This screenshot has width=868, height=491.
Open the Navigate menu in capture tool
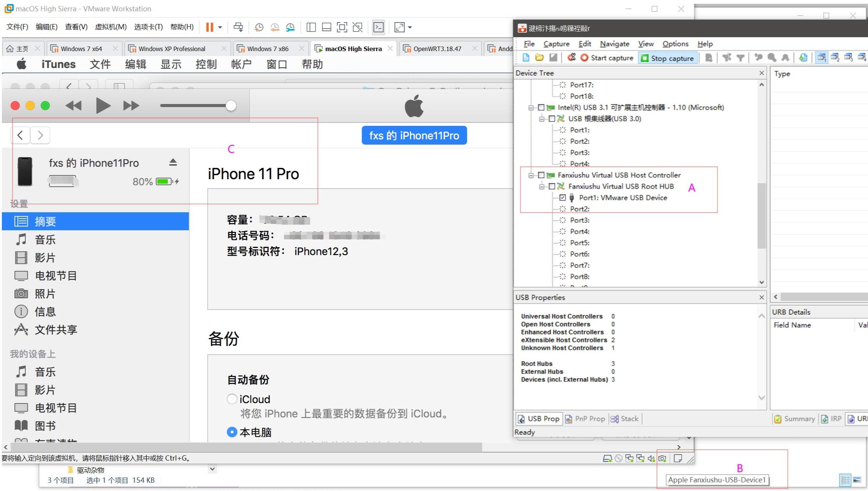click(x=614, y=44)
